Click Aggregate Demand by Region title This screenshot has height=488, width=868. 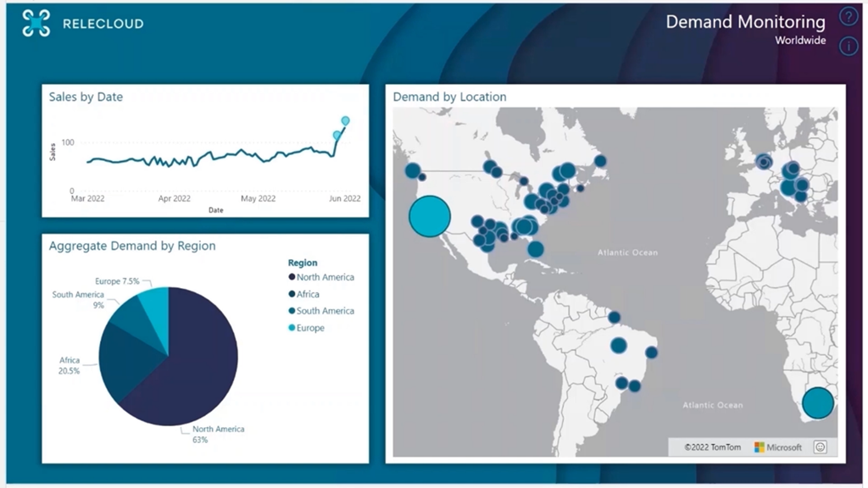tap(132, 246)
